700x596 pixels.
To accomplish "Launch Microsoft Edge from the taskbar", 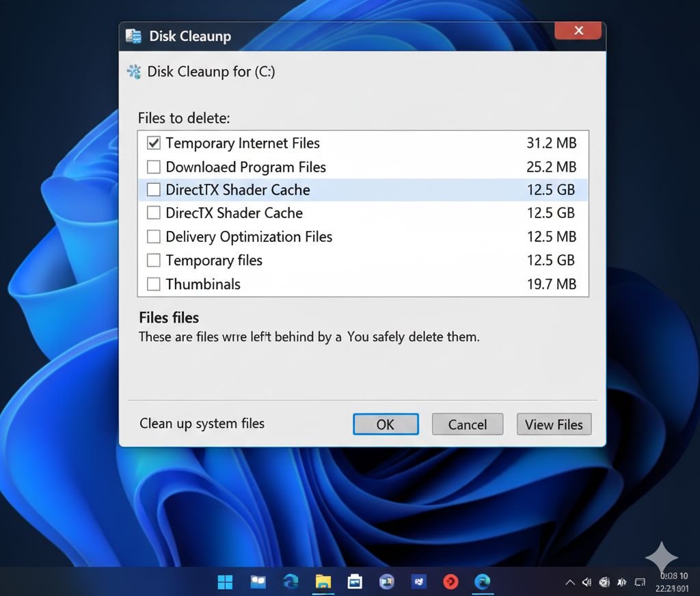I will 483,582.
